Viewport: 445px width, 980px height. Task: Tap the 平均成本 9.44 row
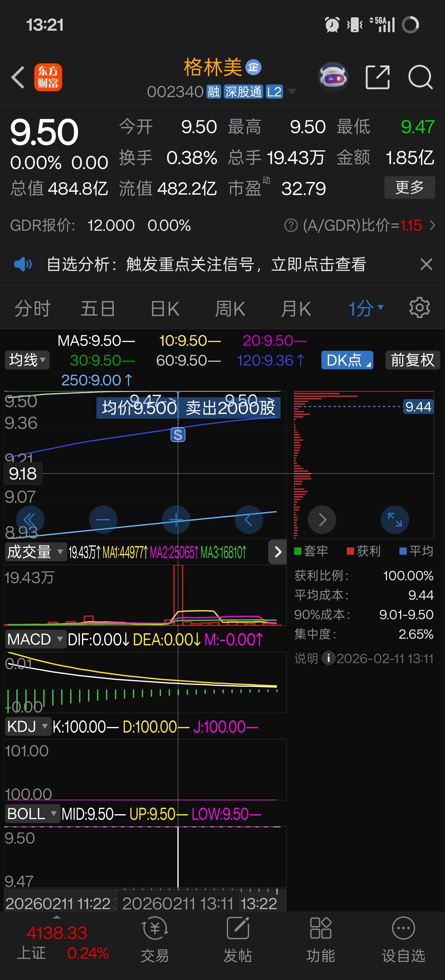(364, 595)
